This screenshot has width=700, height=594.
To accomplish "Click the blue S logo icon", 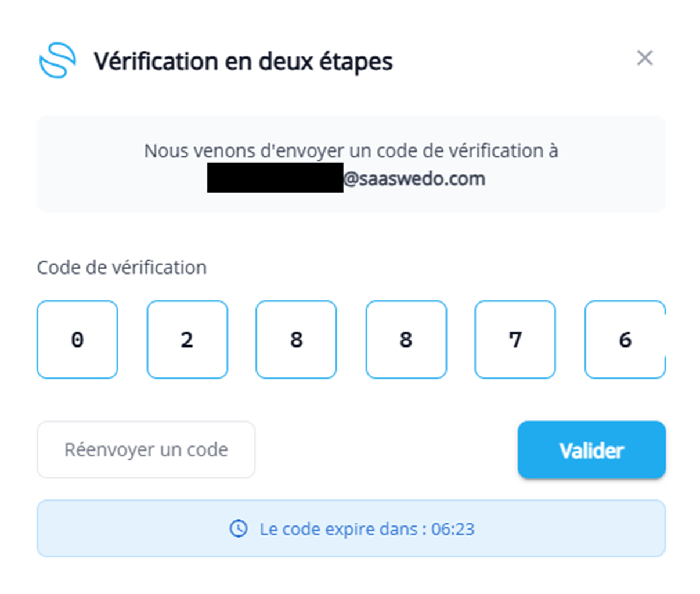I will [57, 60].
